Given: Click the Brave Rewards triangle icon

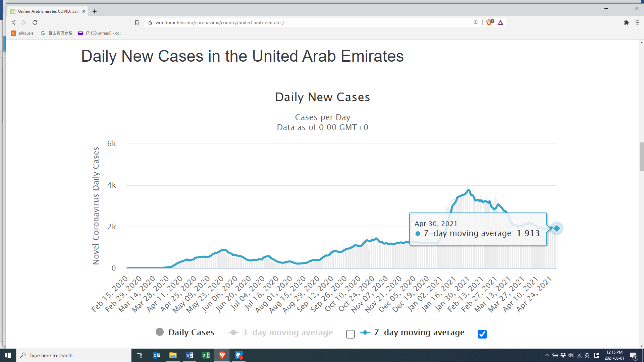Looking at the screenshot, I should tap(500, 22).
